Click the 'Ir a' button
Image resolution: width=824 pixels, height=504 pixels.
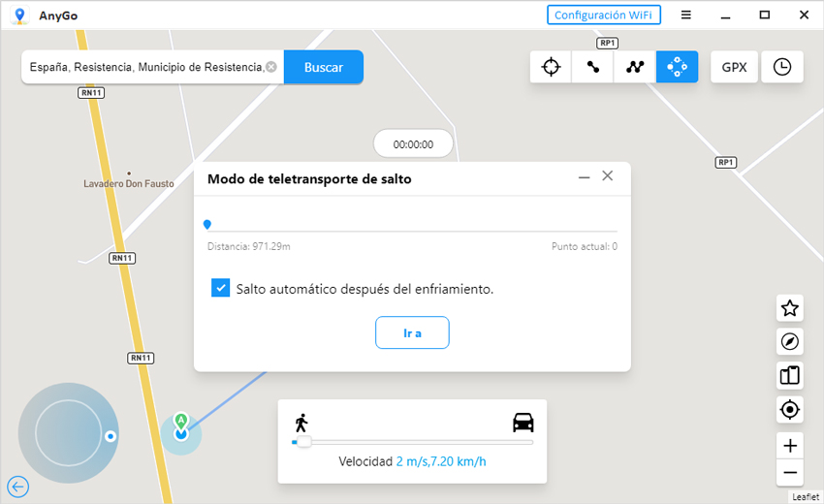point(412,332)
